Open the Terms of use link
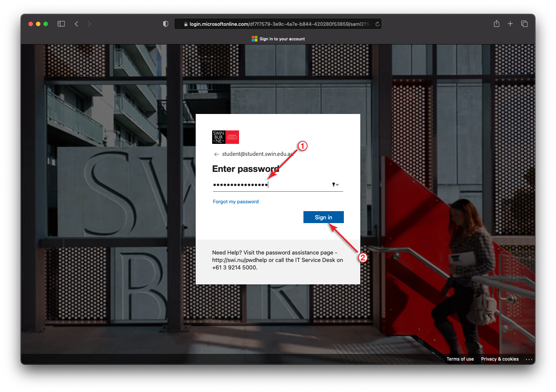The width and height of the screenshot is (556, 392). [x=460, y=359]
